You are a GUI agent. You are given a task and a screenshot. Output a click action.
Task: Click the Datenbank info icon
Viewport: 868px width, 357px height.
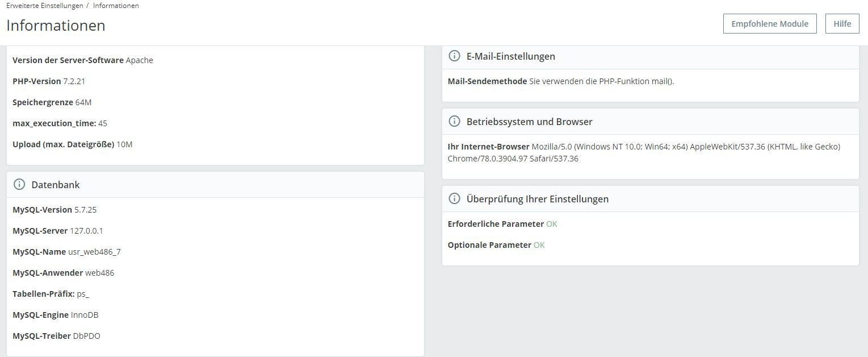coord(19,185)
